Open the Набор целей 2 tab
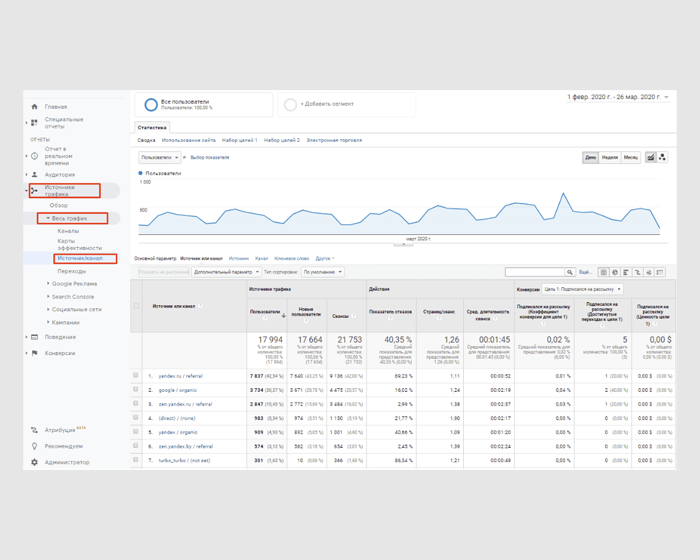The height and width of the screenshot is (560, 700). pyautogui.click(x=282, y=140)
